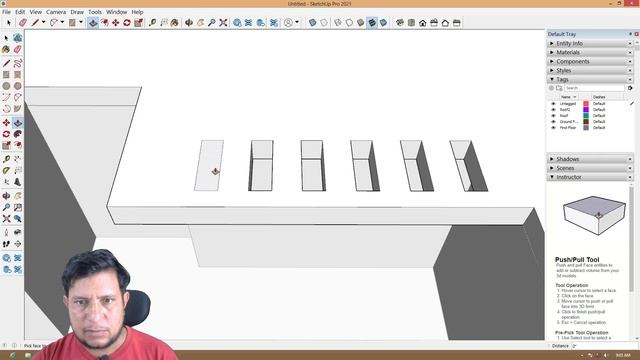Image resolution: width=640 pixels, height=360 pixels.
Task: Hide the First Floor tag
Action: point(553,128)
